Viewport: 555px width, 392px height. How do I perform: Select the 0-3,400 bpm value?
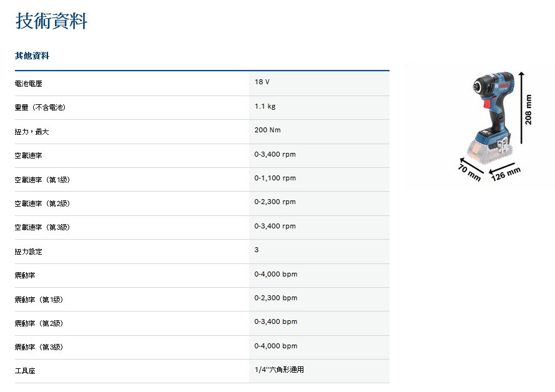tap(275, 322)
